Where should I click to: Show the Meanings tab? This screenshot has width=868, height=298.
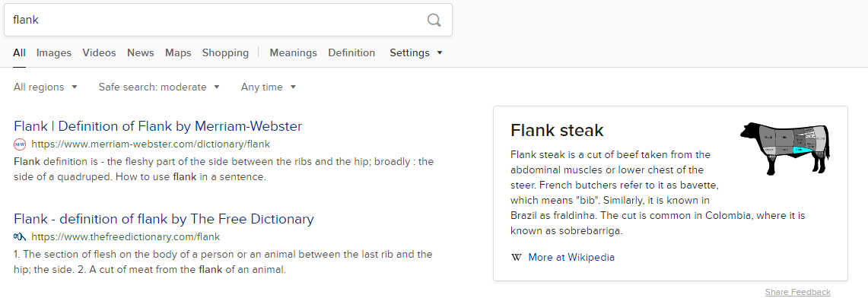294,53
